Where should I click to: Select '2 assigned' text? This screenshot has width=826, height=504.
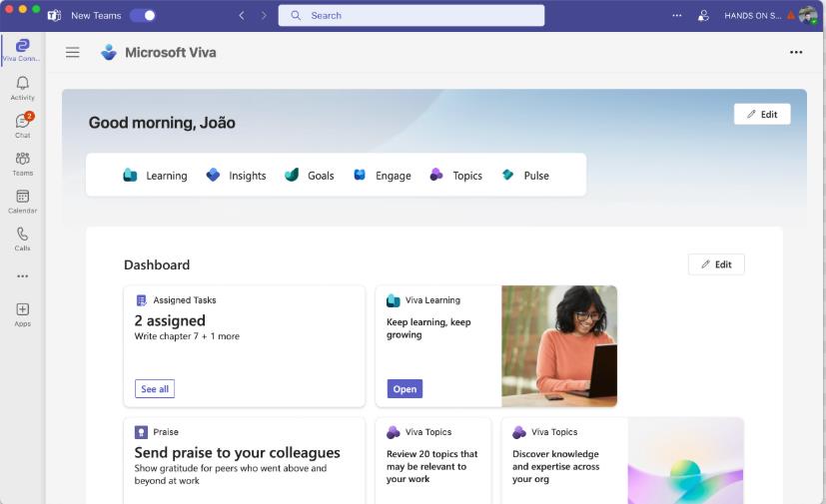click(170, 320)
